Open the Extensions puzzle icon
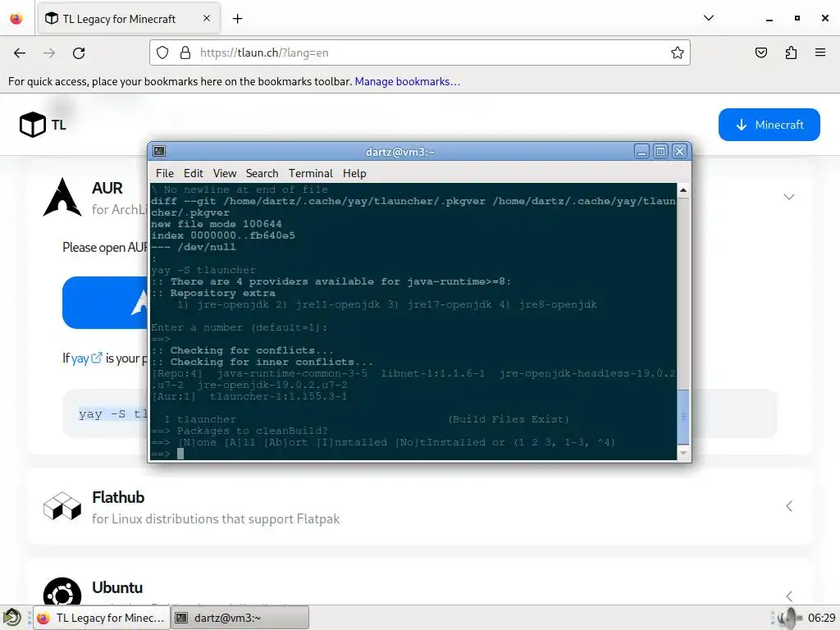Viewport: 840px width, 630px height. tap(791, 52)
